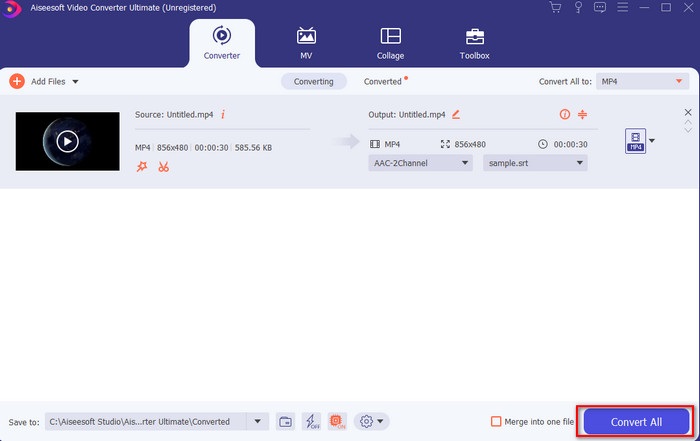Image resolution: width=700 pixels, height=441 pixels.
Task: Open the shopping cart purchase icon
Action: [x=555, y=7]
